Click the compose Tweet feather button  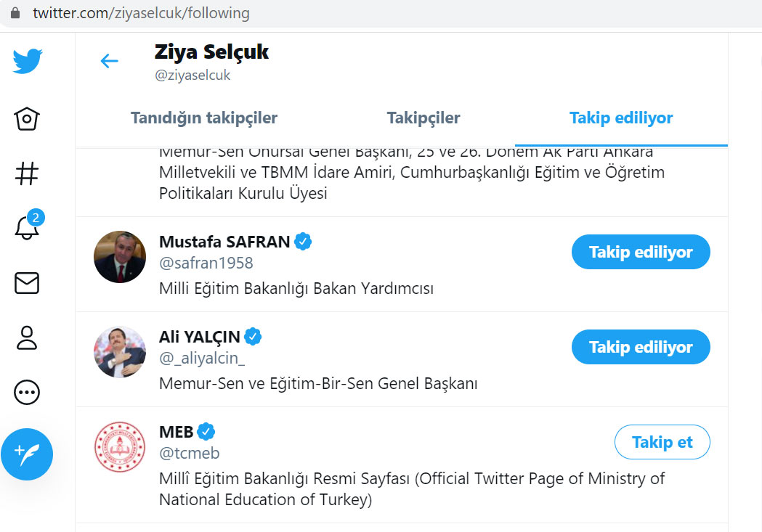point(27,454)
